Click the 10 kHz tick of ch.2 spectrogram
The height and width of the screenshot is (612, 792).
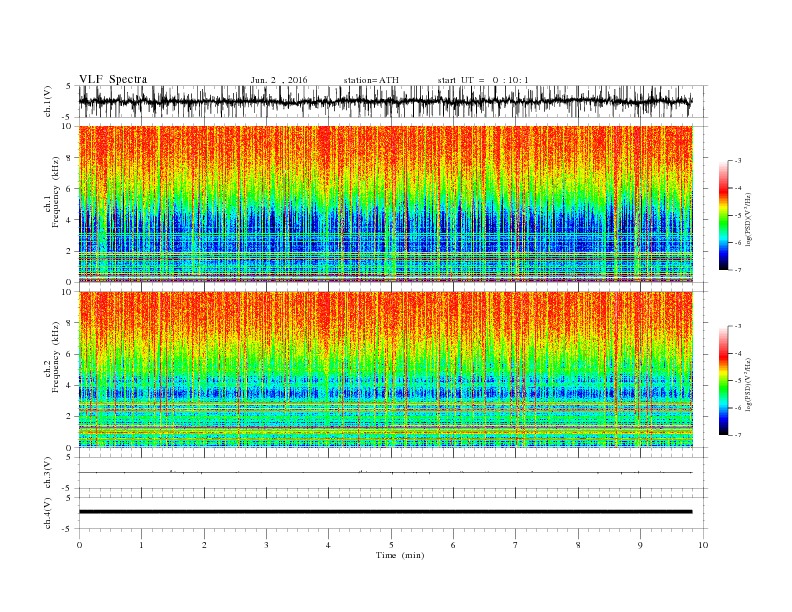[68, 292]
